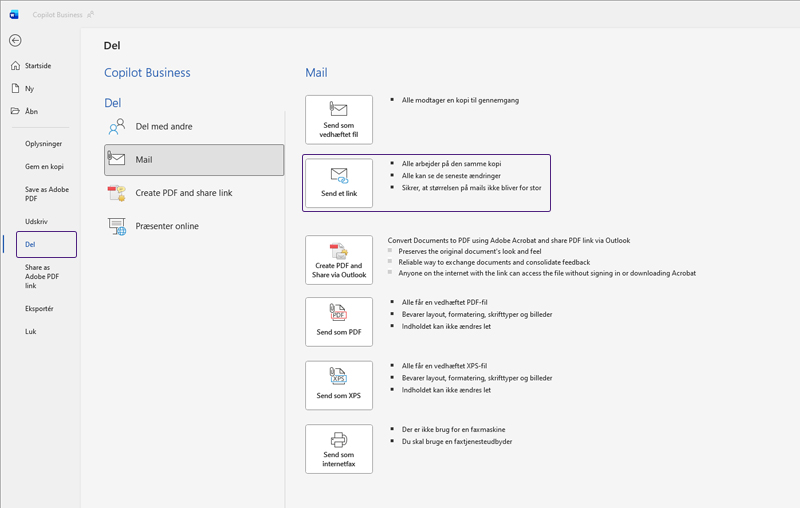Open Eksportér in the sidebar

click(x=39, y=309)
